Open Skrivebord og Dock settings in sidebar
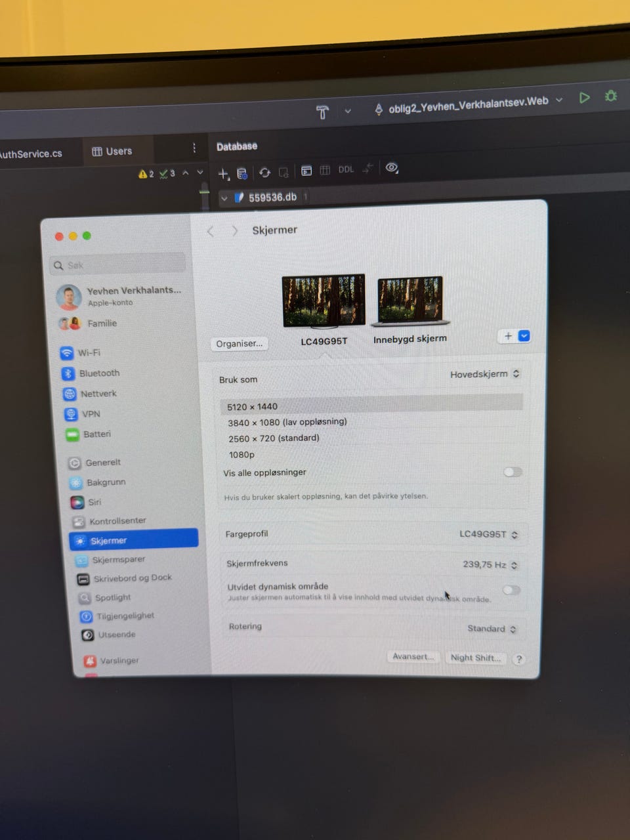This screenshot has height=840, width=630. 125,578
